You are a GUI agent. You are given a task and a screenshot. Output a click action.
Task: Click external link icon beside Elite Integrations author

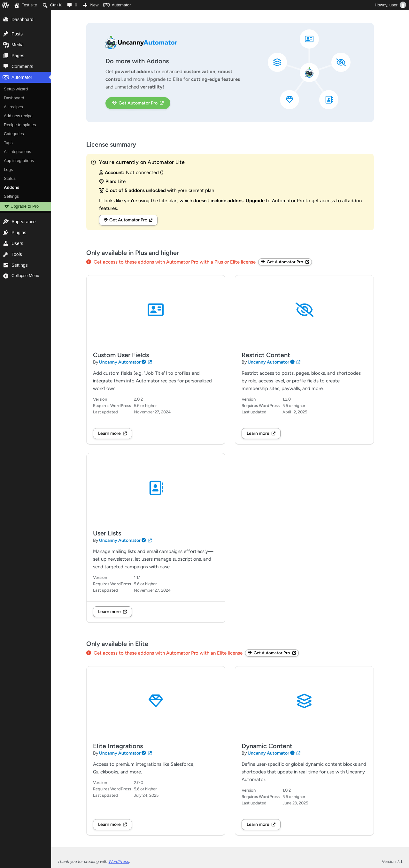150,753
